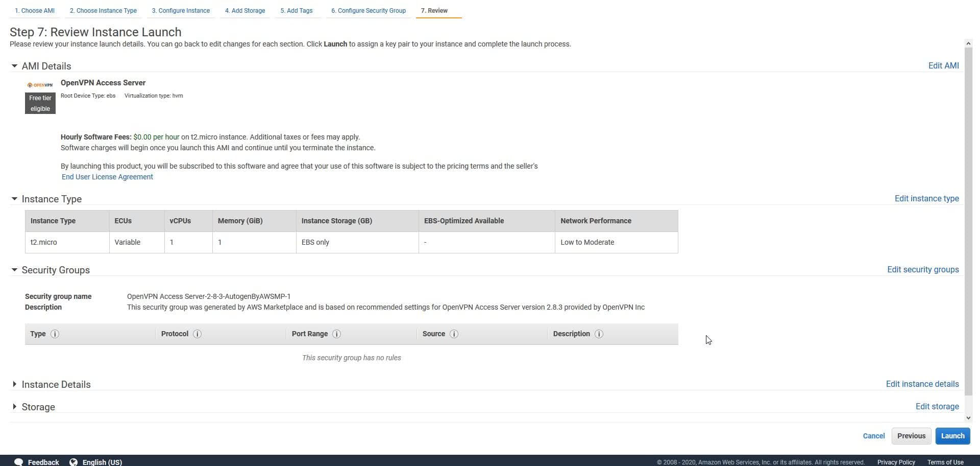
Task: Expand the Storage section
Action: tap(15, 407)
